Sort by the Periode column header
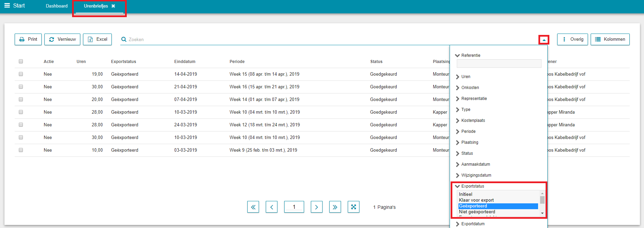The width and height of the screenshot is (644, 228). pos(237,62)
